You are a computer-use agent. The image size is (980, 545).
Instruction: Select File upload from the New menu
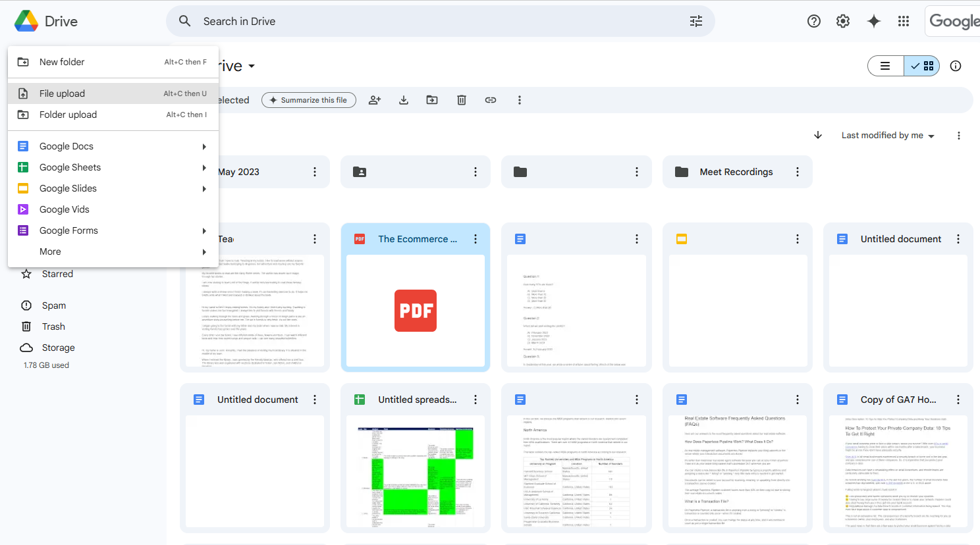[63, 93]
